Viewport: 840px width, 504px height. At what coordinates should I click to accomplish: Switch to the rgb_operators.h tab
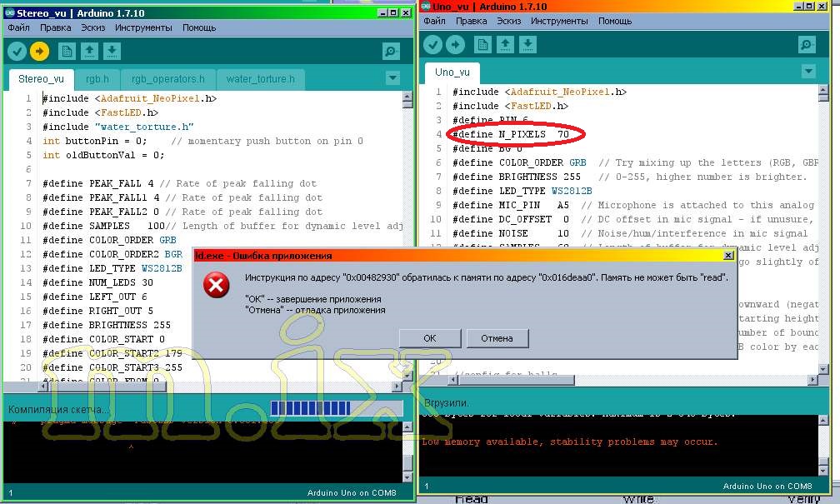(168, 80)
